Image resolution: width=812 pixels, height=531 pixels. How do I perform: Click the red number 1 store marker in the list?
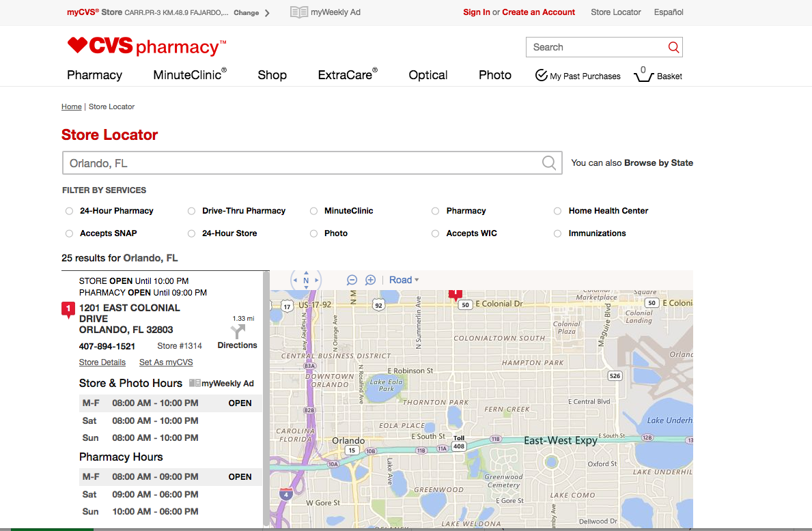[x=68, y=309]
